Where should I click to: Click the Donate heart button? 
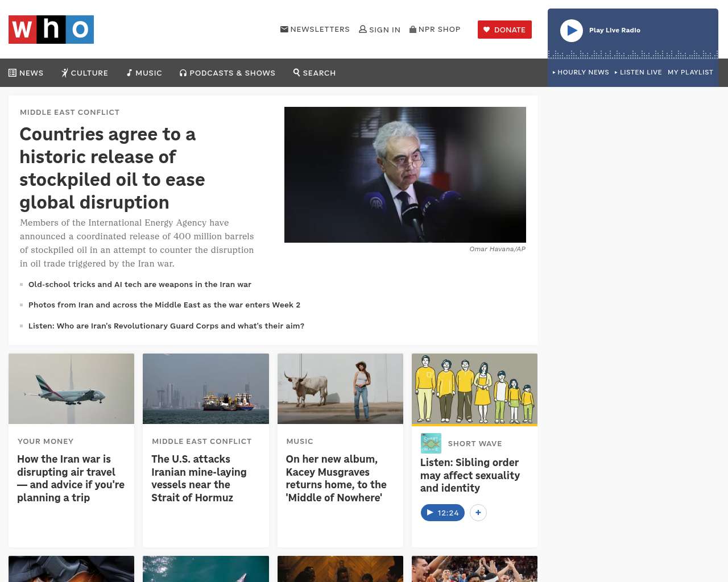click(504, 30)
